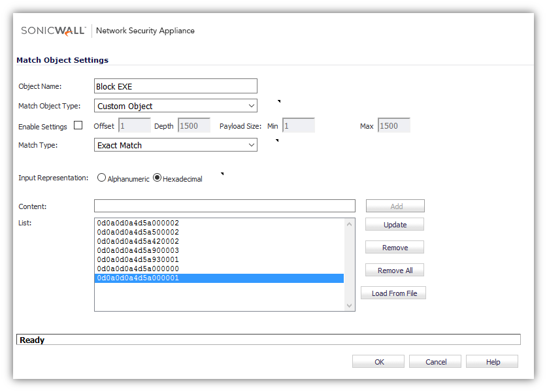This screenshot has width=547, height=392.
Task: Expand the Match Type dropdown
Action: click(176, 145)
